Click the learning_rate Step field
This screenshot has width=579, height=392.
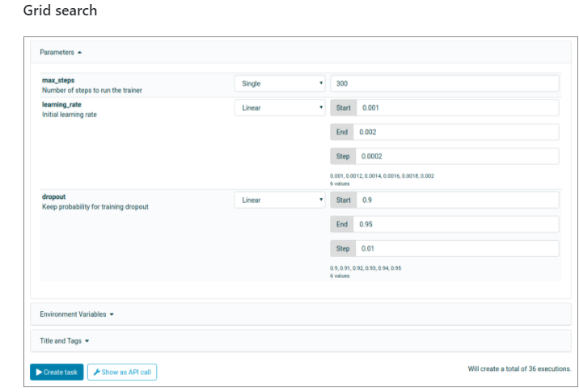pos(456,156)
